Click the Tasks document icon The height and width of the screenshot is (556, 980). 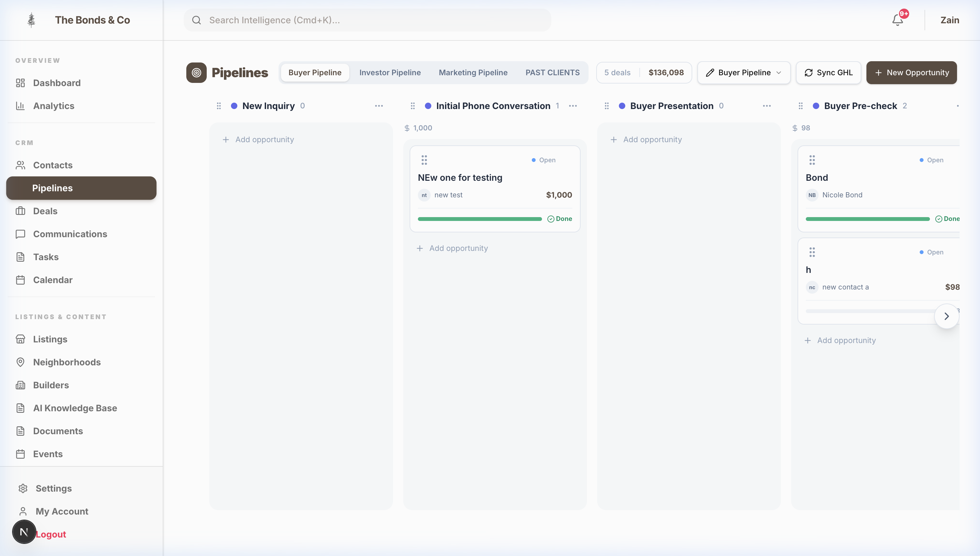pos(20,257)
